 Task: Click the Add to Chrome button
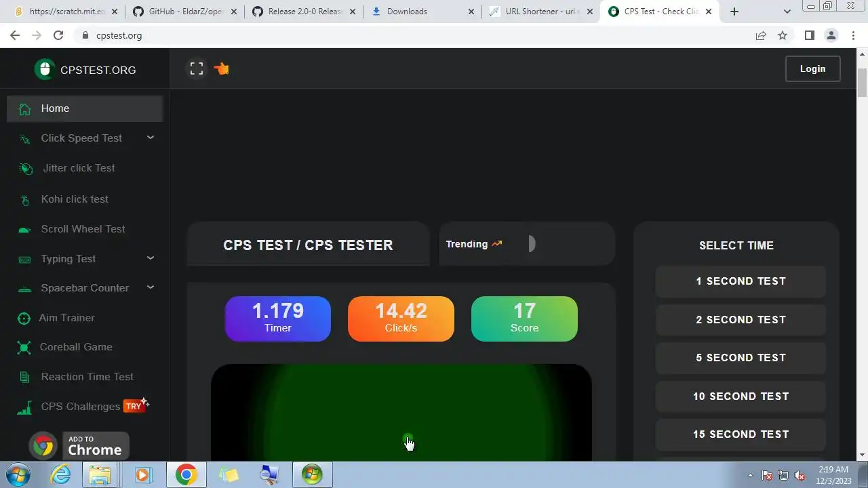point(79,446)
